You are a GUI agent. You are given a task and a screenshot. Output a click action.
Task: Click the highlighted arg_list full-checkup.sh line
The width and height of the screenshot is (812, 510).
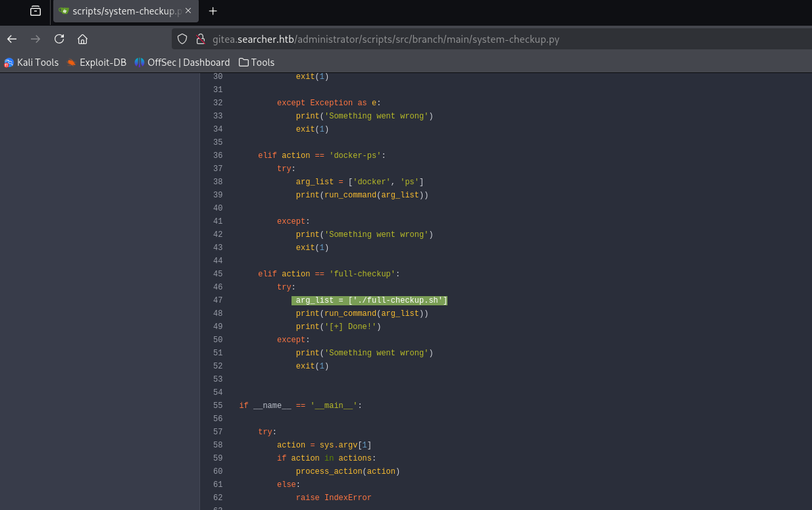pyautogui.click(x=370, y=300)
